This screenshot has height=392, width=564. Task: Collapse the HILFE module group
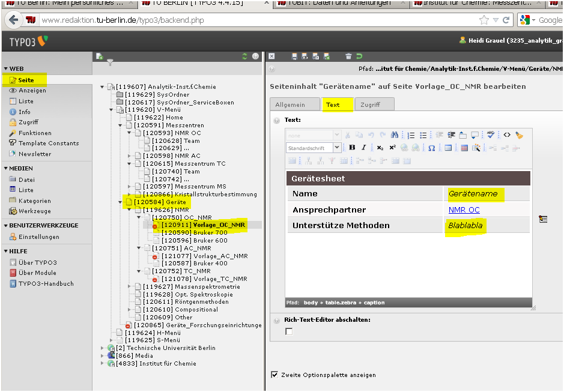pos(6,252)
